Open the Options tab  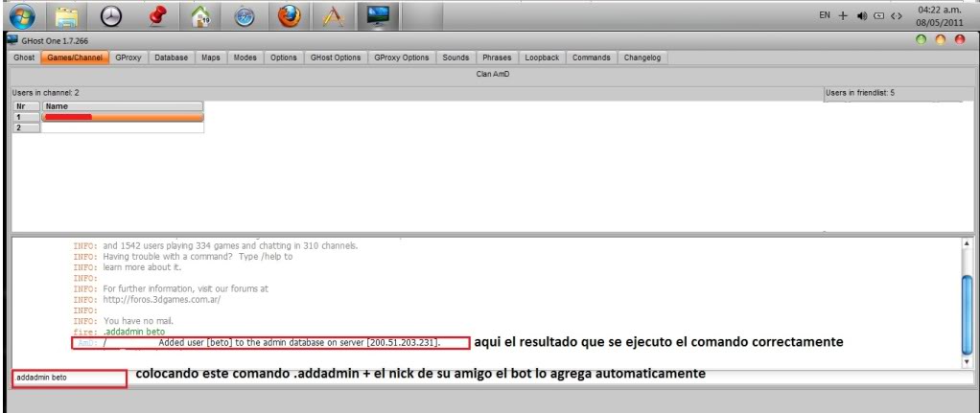pyautogui.click(x=283, y=57)
